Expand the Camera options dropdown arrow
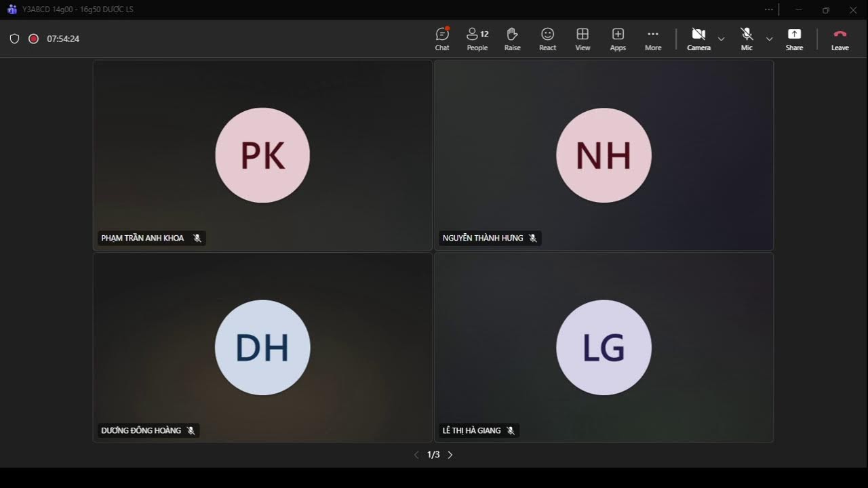The image size is (868, 488). [721, 39]
